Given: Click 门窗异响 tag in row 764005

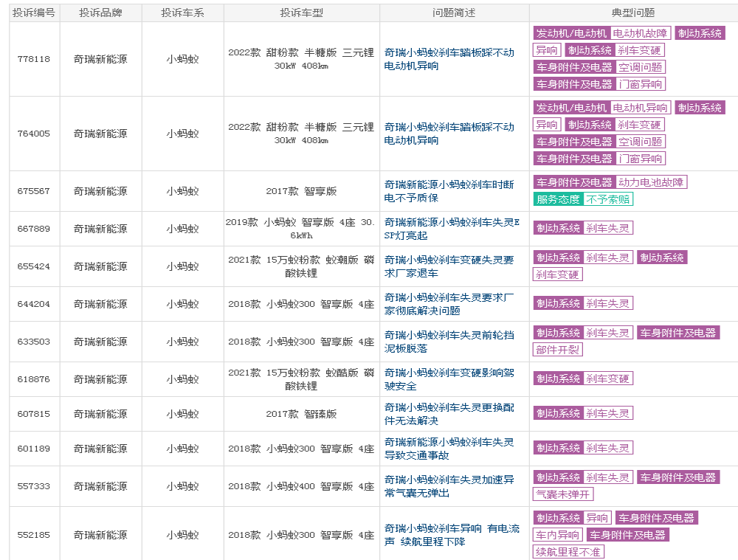Looking at the screenshot, I should [x=640, y=159].
